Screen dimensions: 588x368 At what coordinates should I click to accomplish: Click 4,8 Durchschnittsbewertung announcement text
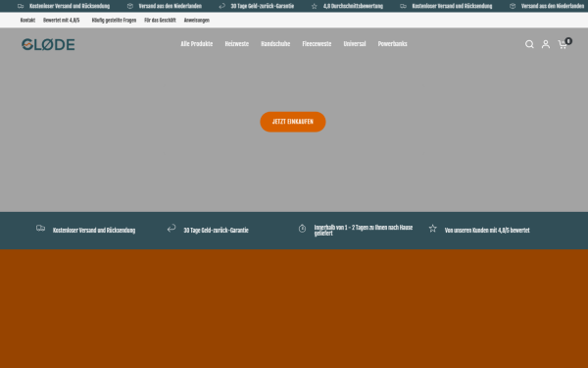pyautogui.click(x=353, y=6)
